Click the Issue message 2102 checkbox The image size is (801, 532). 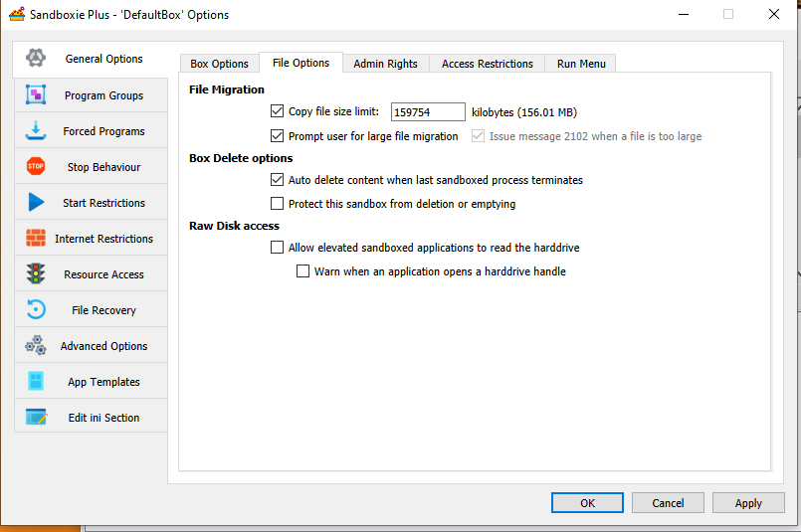click(x=478, y=136)
